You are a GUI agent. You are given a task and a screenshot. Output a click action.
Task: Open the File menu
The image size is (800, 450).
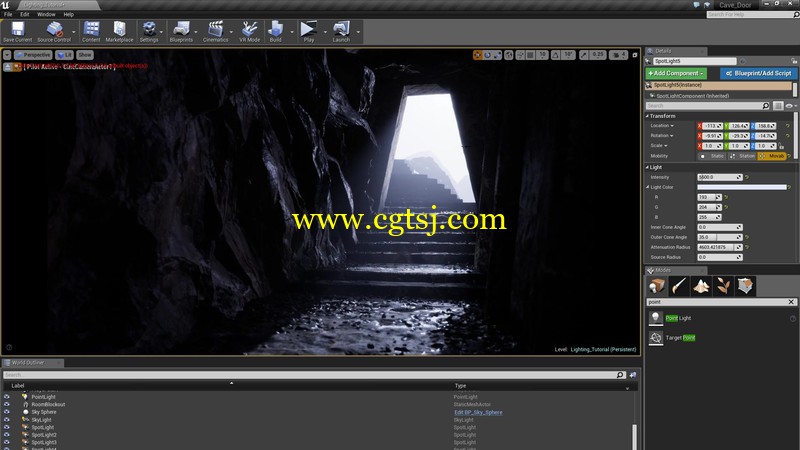(8, 14)
